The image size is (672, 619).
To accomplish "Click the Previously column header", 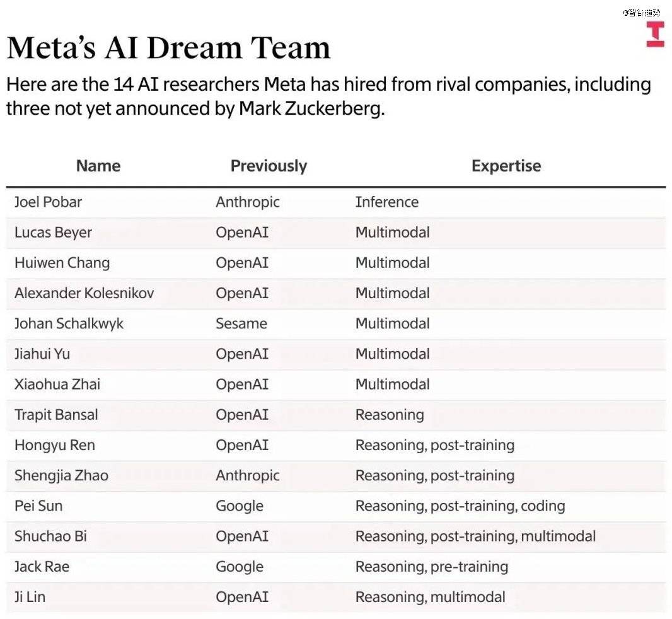I will (x=269, y=166).
